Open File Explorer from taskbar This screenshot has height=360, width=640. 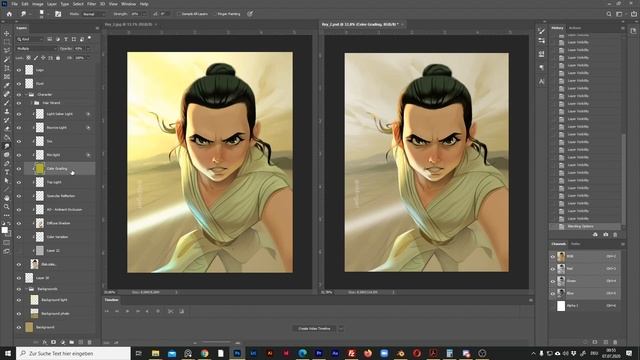click(x=155, y=353)
